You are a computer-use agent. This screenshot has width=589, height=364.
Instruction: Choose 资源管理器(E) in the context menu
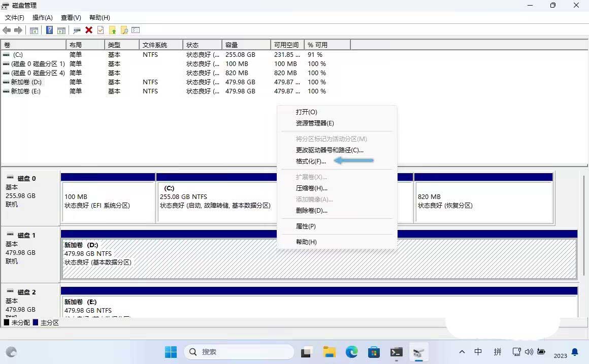pyautogui.click(x=337, y=123)
